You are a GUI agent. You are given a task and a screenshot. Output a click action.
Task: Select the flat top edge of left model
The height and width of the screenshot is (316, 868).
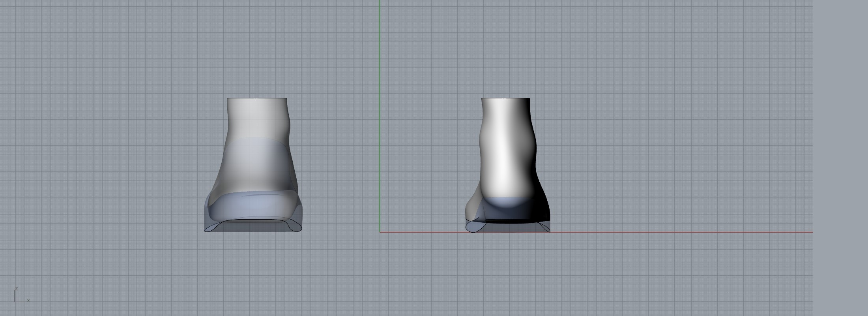[256, 98]
